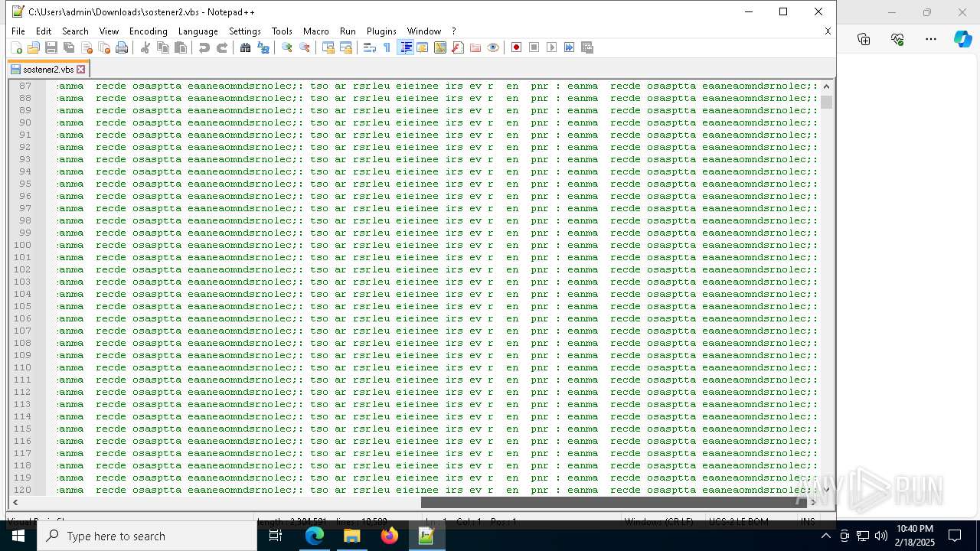Open File Explorer from taskbar
980x551 pixels.
point(352,536)
